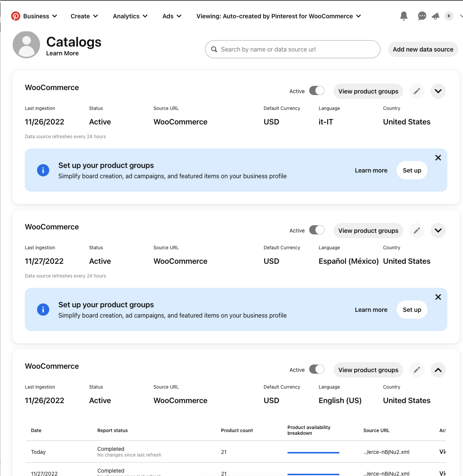Open the Ads menu
This screenshot has width=463, height=476.
pos(171,16)
